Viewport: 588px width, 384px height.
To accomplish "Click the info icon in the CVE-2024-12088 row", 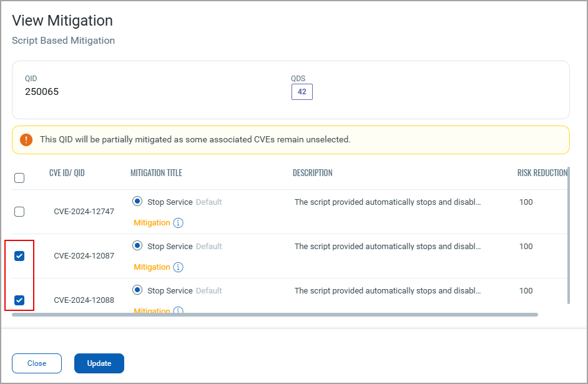I will (178, 310).
